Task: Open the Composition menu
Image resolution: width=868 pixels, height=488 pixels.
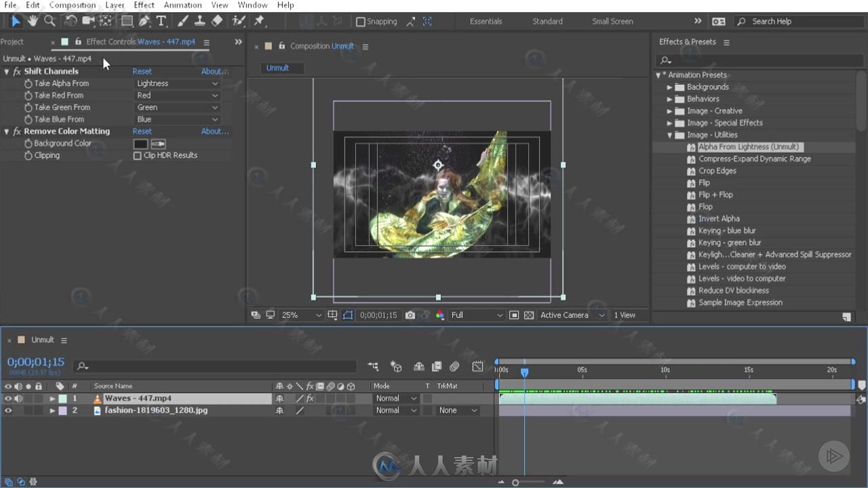Action: [x=73, y=5]
